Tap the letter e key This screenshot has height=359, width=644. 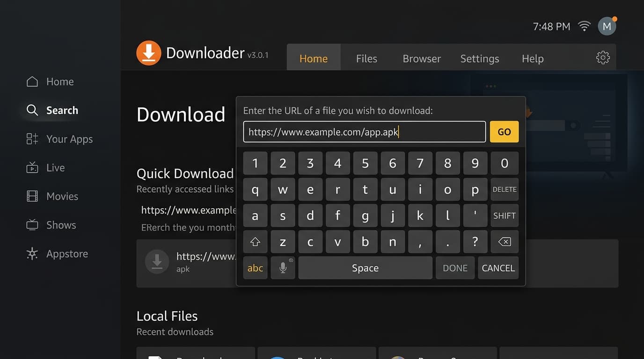pos(310,189)
